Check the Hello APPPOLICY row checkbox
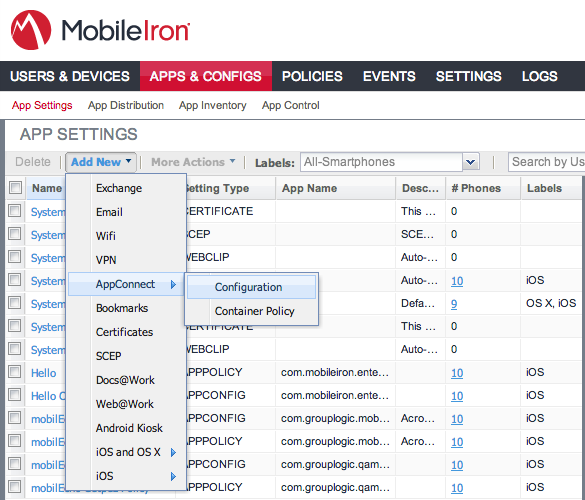Viewport: 585px width, 500px height. (x=15, y=372)
